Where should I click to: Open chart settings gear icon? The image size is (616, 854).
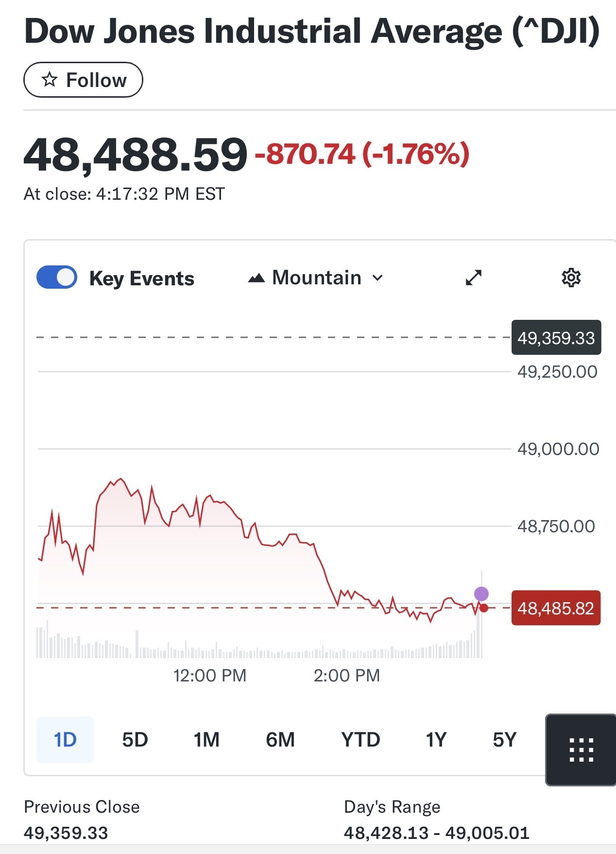point(571,278)
